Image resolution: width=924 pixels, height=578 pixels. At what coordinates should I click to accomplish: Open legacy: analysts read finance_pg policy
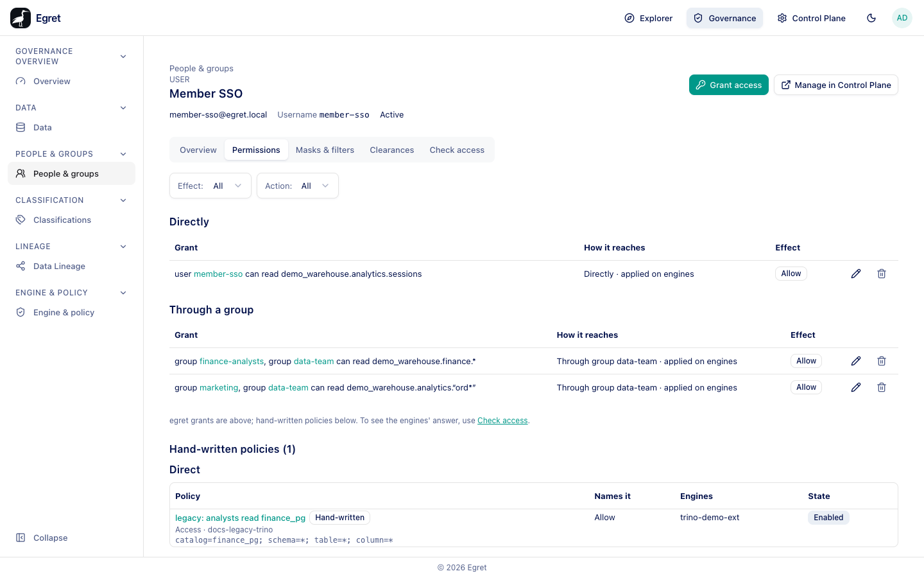[x=240, y=518]
